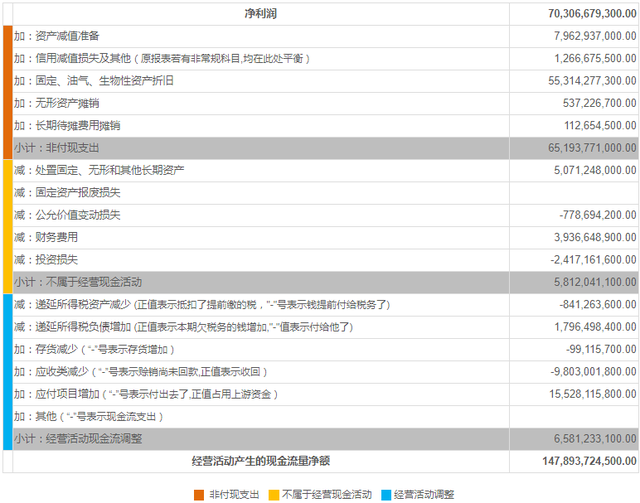Click the value -9,803,001,800.00
This screenshot has height=503, width=640.
[593, 372]
